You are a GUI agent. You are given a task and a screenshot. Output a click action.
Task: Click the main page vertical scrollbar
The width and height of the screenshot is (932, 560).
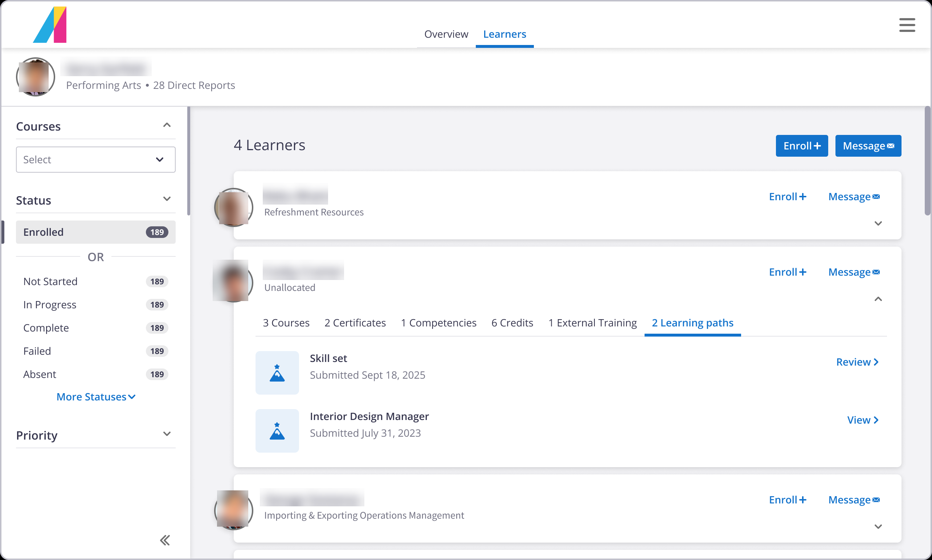pos(928,161)
